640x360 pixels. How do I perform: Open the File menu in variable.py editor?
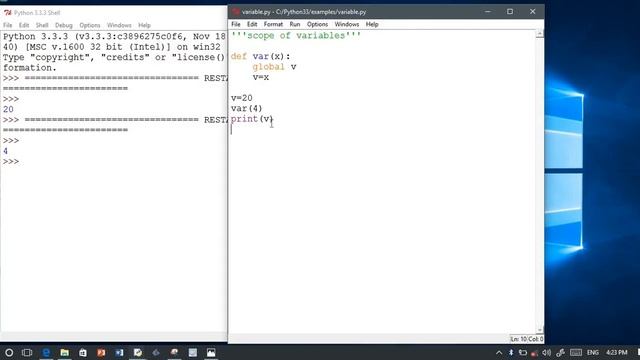tap(236, 24)
